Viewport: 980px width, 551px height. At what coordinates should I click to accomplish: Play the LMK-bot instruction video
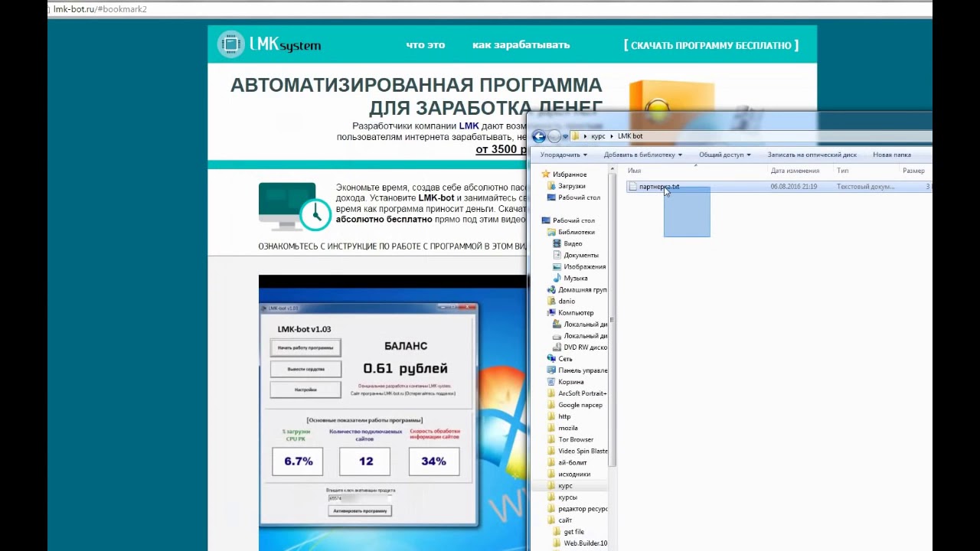click(393, 412)
